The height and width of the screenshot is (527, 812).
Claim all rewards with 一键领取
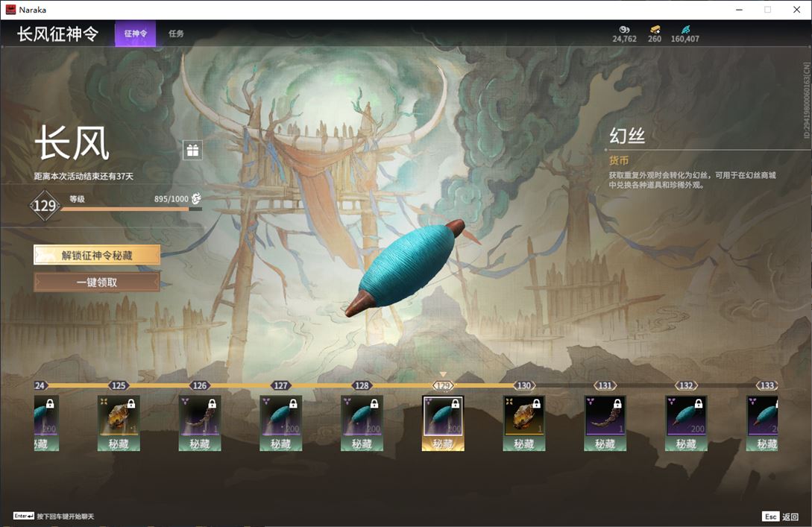click(97, 283)
